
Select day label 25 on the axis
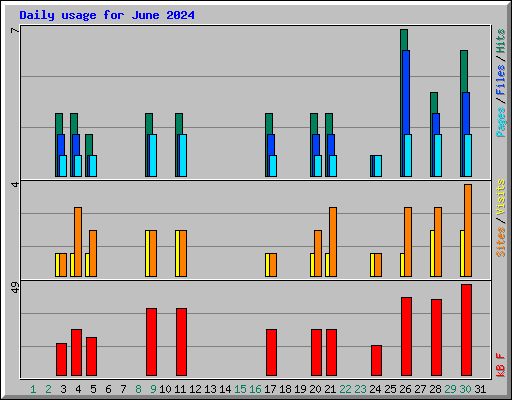coord(390,389)
